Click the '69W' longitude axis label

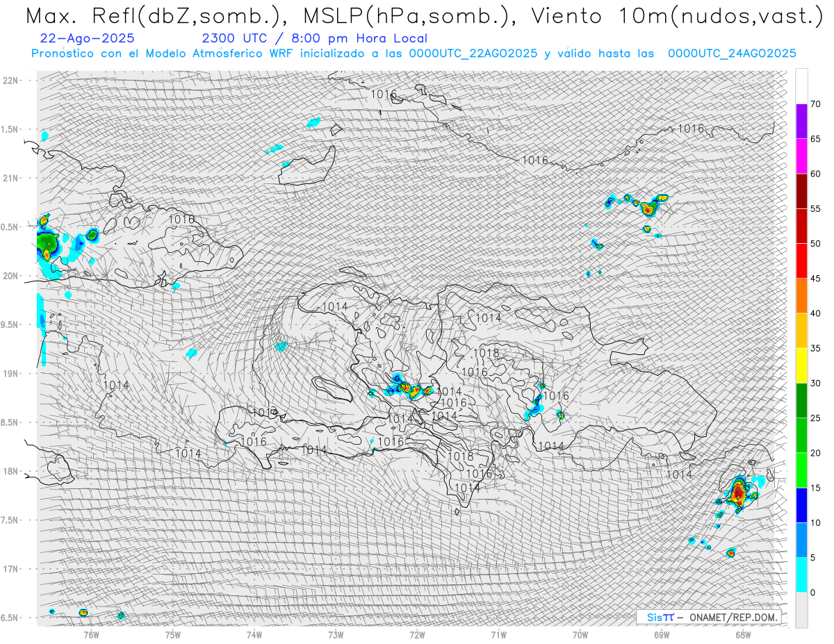tap(662, 634)
